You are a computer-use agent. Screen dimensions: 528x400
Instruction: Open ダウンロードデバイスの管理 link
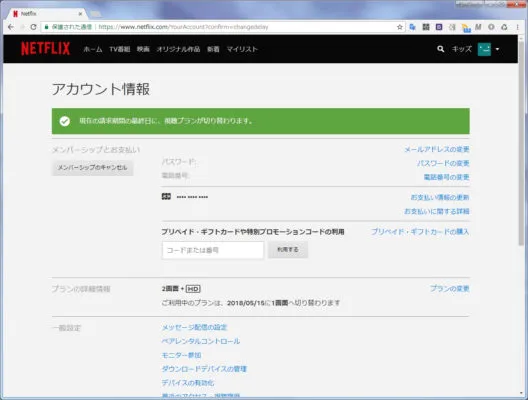click(x=204, y=369)
